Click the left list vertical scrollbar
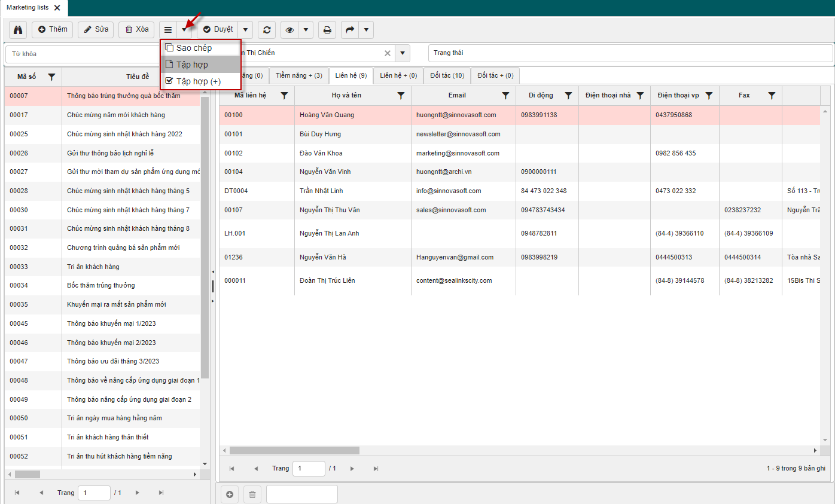This screenshot has height=504, width=835. (205, 239)
